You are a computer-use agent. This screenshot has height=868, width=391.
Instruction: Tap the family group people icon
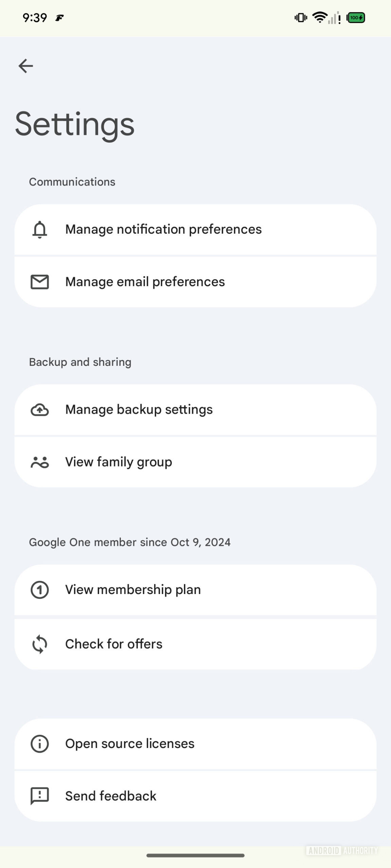[40, 462]
